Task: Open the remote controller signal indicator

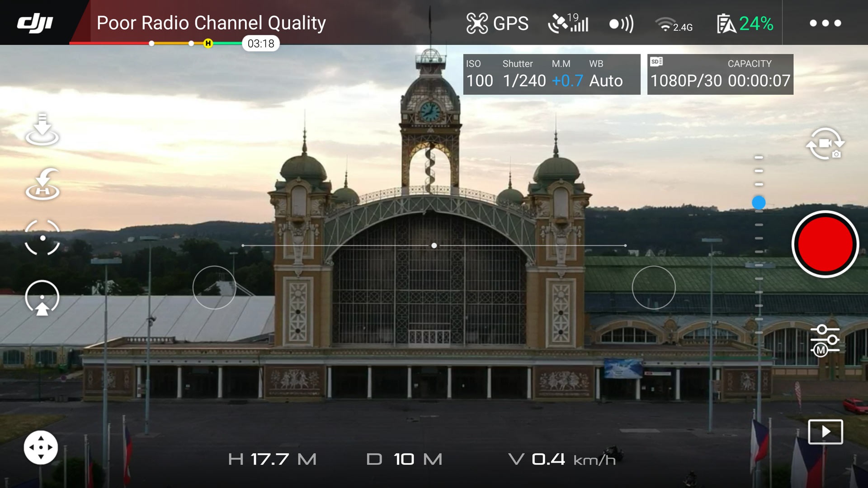Action: [620, 23]
